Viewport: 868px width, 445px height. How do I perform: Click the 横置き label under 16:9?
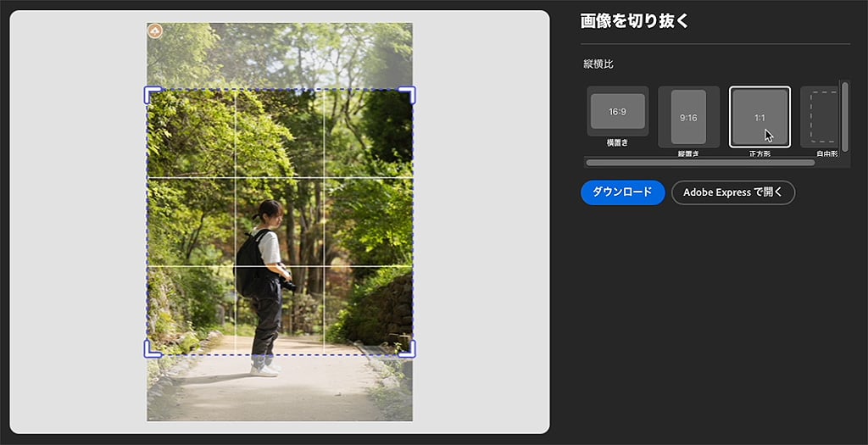pyautogui.click(x=618, y=142)
